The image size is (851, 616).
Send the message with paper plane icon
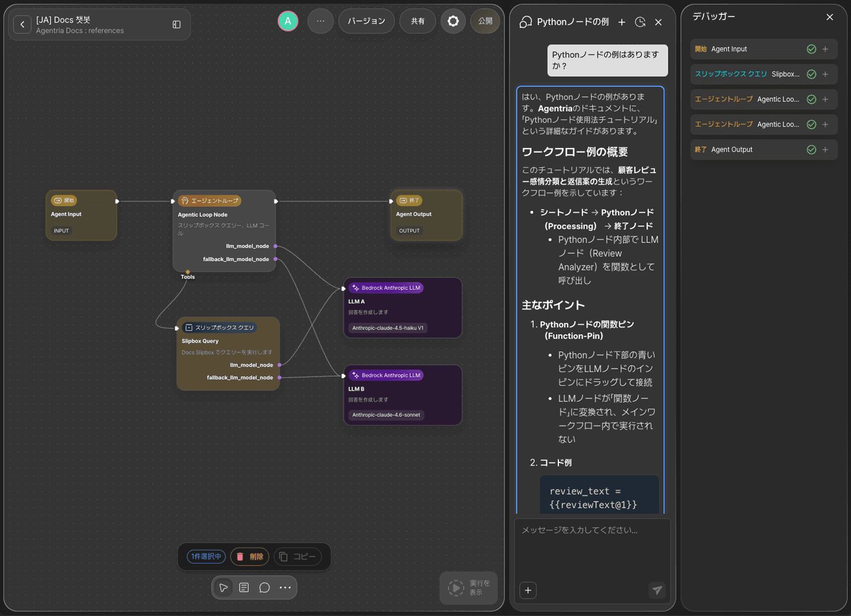(x=657, y=590)
